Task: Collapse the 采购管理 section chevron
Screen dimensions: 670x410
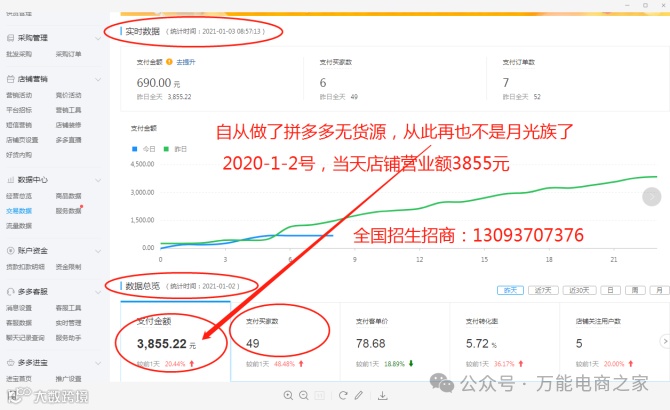Action: pos(98,38)
